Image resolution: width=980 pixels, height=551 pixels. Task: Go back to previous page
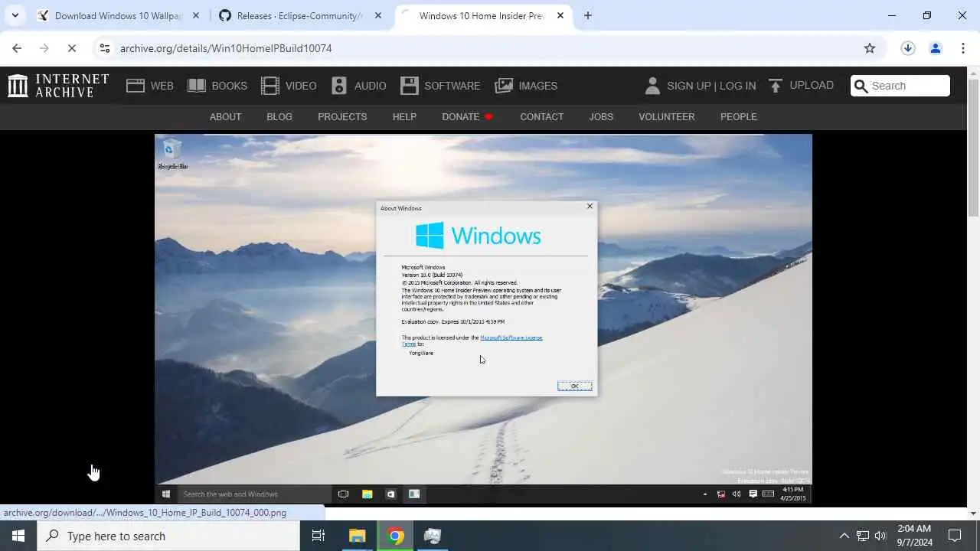click(x=17, y=48)
